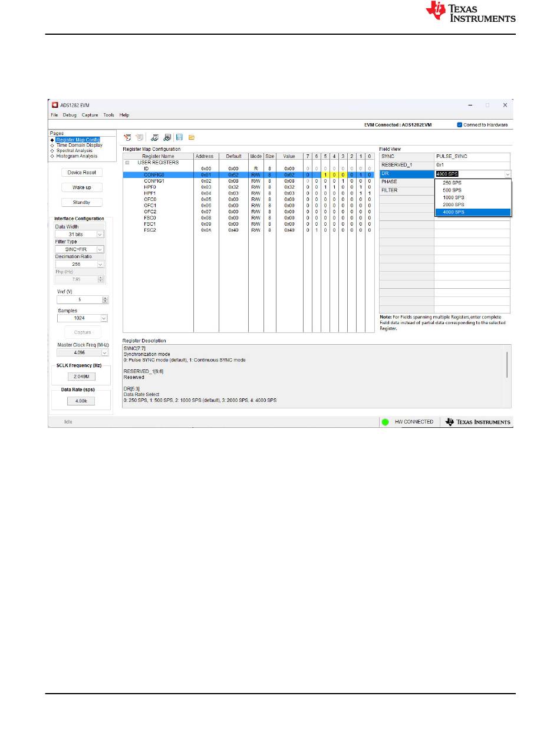Choose 250 SPS from the DR list

473,183
